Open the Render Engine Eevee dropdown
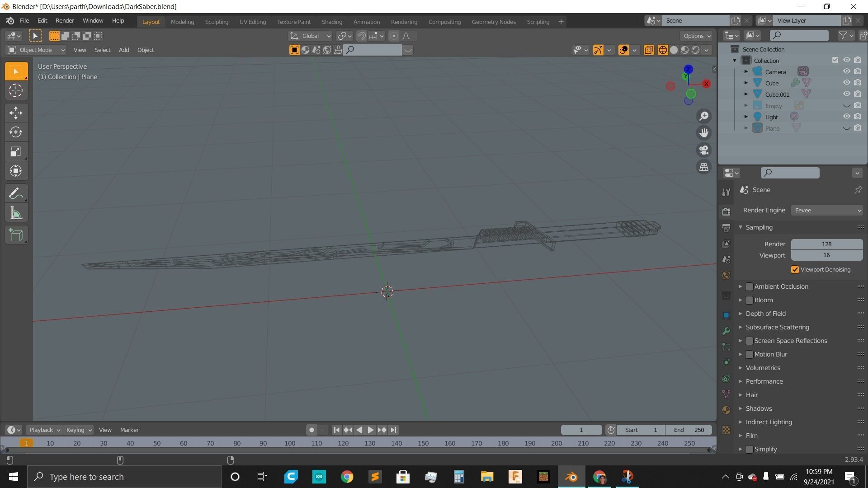 [x=827, y=211]
